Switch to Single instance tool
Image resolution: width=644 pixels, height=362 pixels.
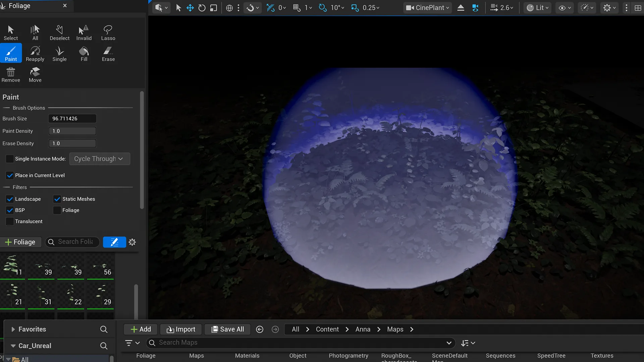pos(59,54)
